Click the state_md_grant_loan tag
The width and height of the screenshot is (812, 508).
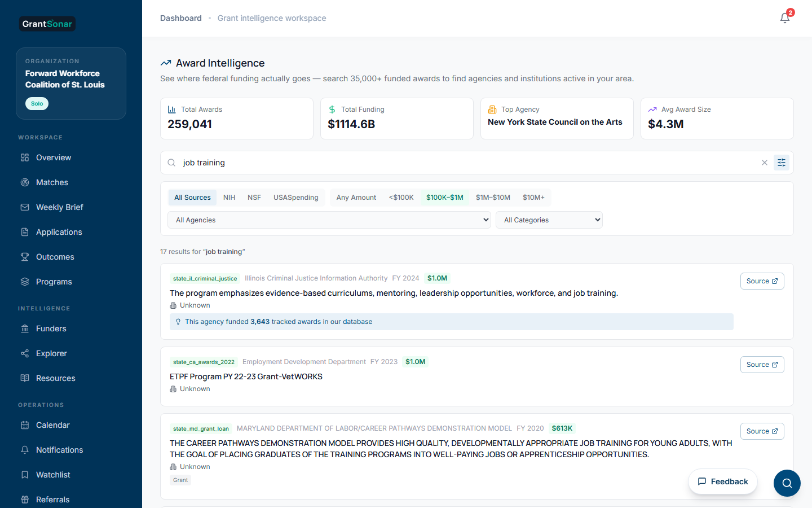point(201,428)
